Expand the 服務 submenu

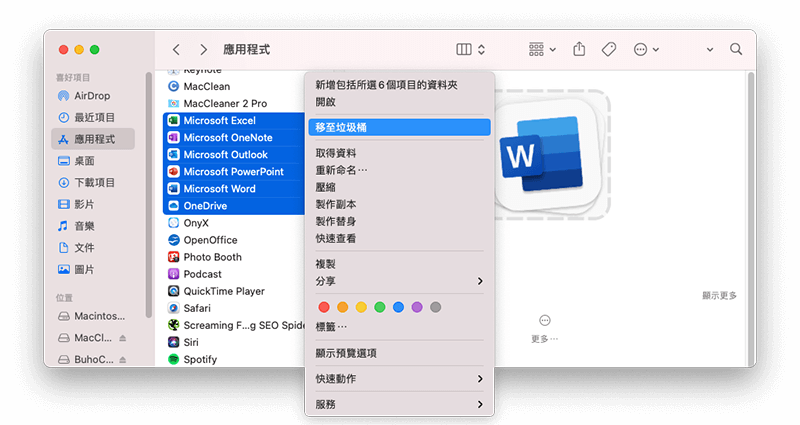click(x=399, y=404)
